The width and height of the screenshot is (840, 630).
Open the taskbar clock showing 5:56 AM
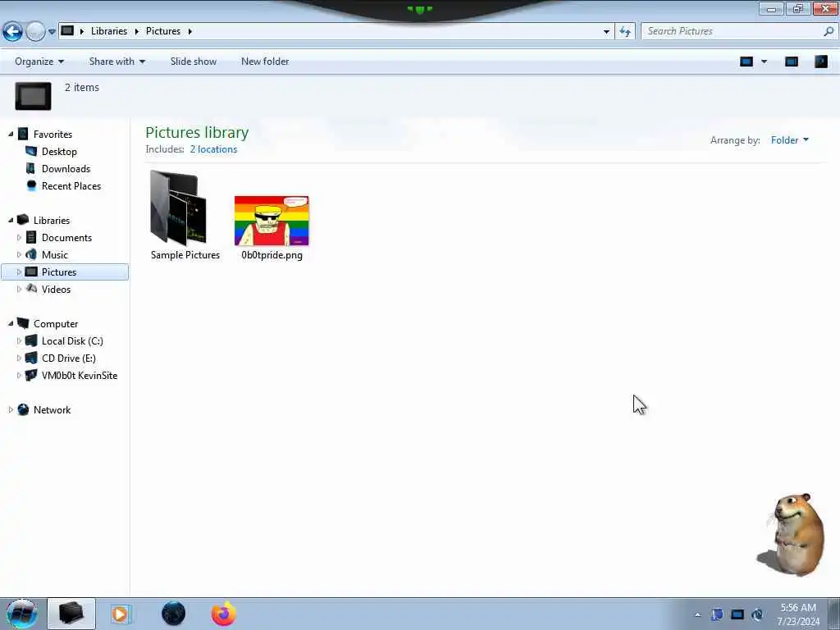(798, 614)
